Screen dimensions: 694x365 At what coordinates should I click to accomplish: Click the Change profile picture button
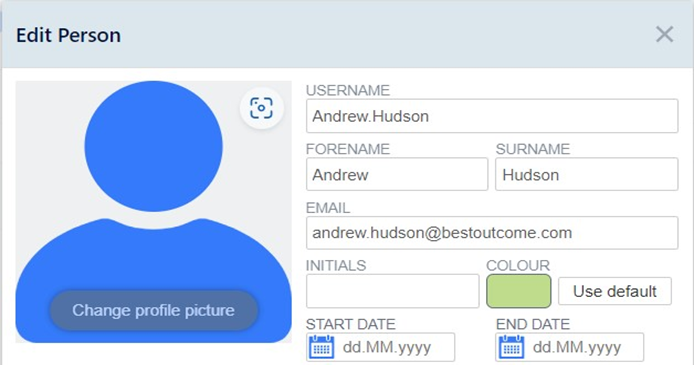coord(154,310)
